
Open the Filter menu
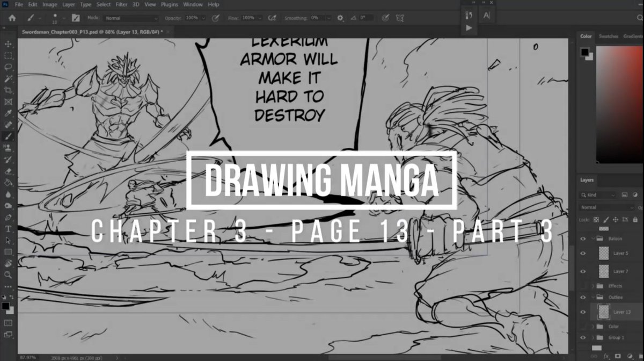tap(121, 4)
